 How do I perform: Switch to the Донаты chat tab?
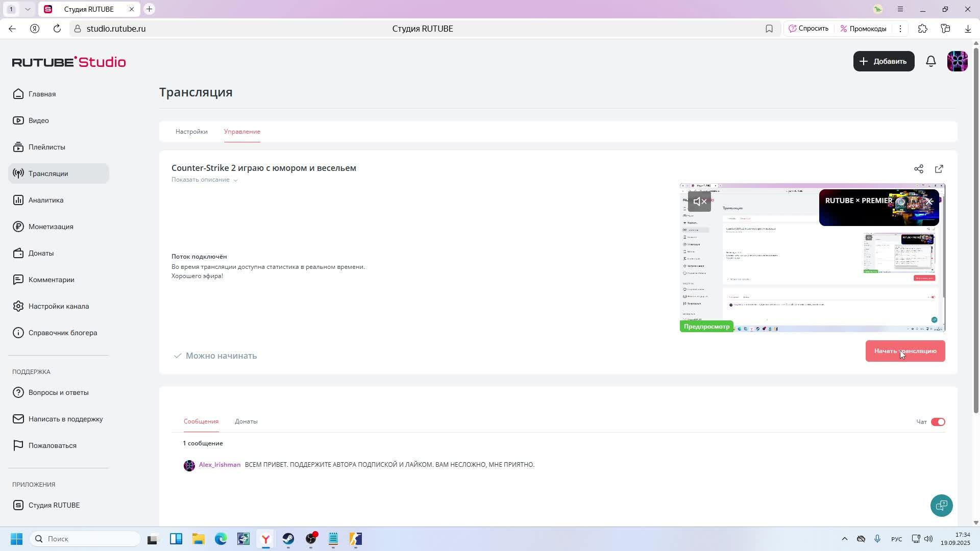246,421
